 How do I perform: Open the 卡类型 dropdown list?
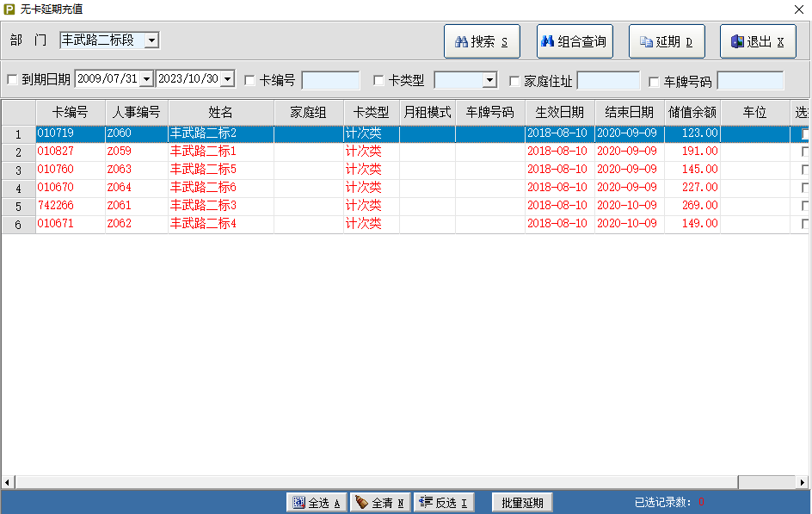(x=489, y=80)
